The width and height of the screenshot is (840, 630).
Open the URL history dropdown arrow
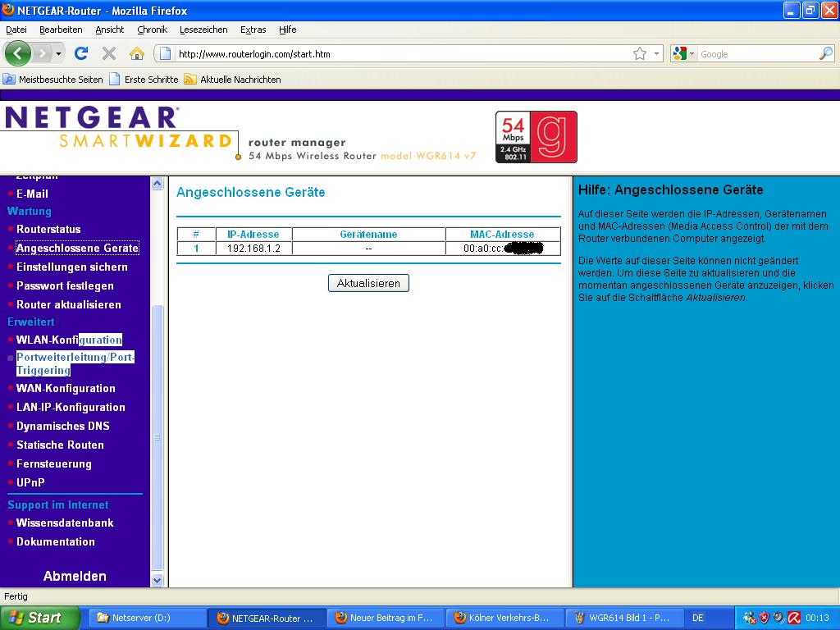(x=656, y=53)
